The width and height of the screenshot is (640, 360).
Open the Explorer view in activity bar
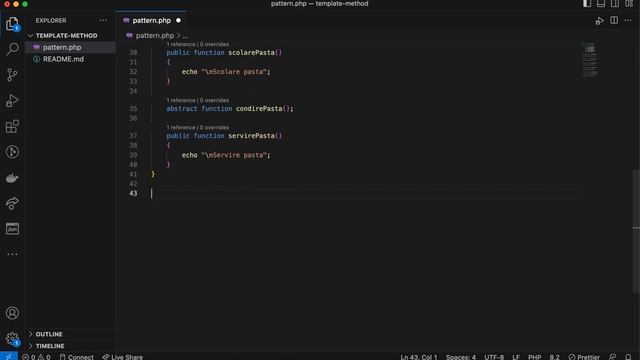[12, 24]
